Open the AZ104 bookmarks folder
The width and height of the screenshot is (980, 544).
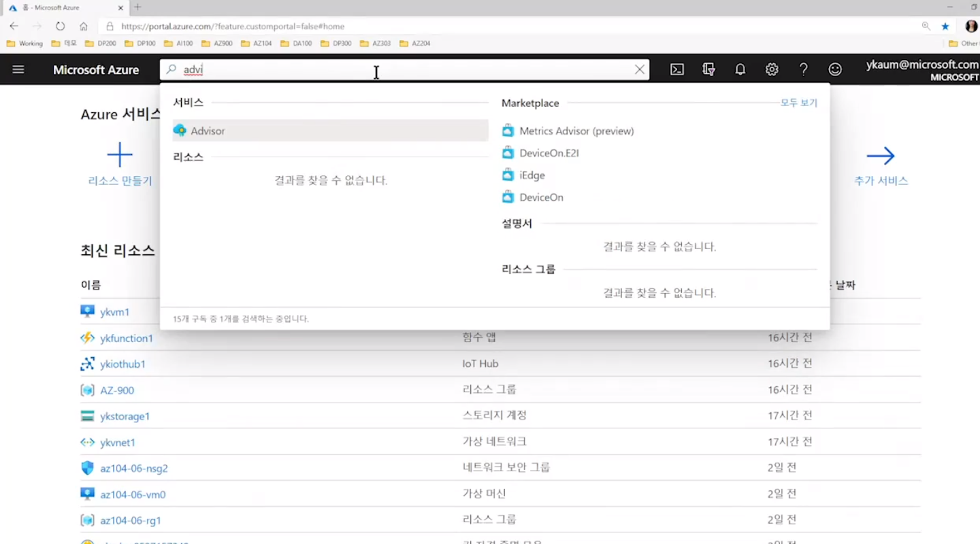tap(257, 44)
